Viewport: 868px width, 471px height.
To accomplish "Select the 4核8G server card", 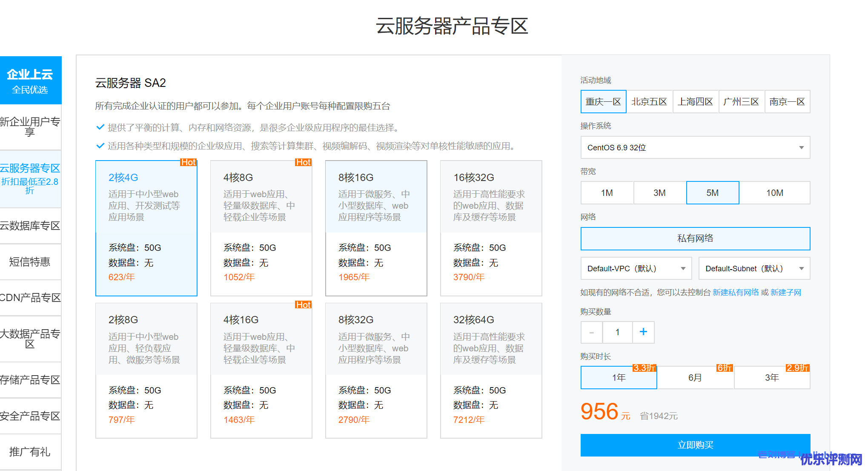I will coord(261,228).
